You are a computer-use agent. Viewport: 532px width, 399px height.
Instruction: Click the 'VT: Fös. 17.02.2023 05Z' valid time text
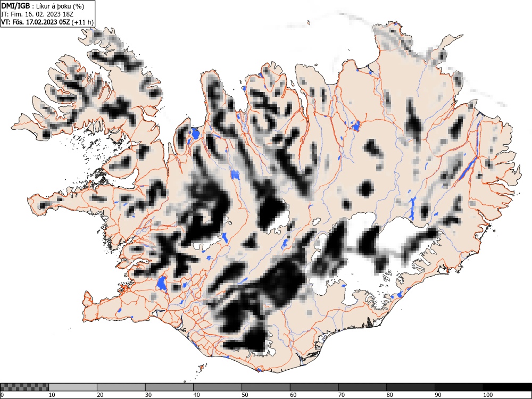pos(35,22)
